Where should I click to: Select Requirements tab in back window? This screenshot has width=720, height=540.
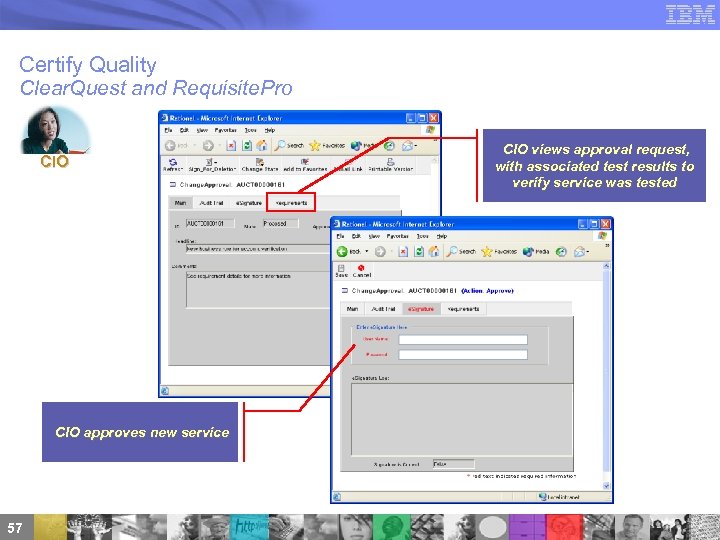[x=291, y=203]
